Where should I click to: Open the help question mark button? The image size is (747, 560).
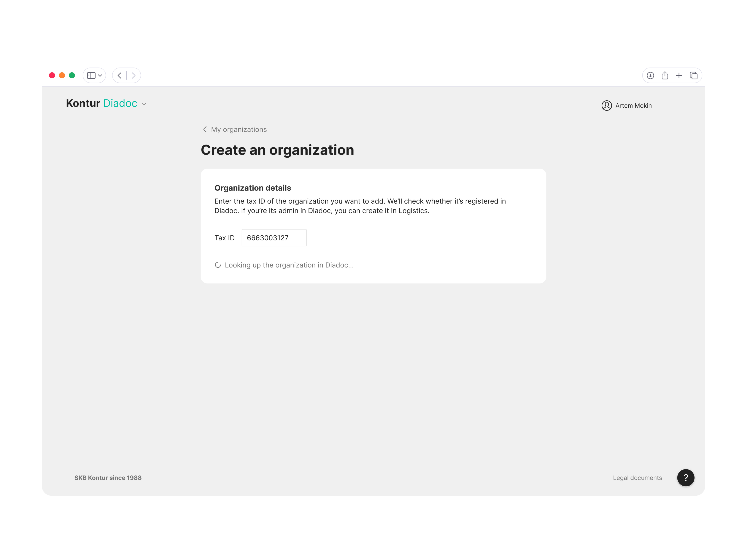(x=685, y=478)
